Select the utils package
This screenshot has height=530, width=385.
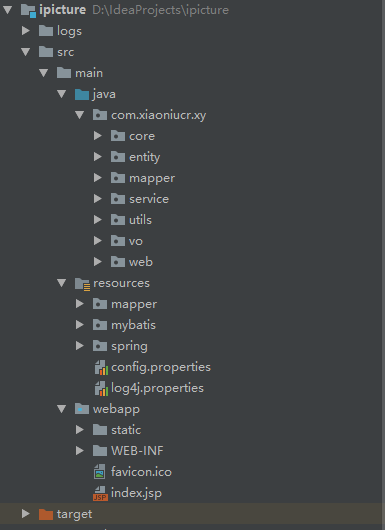point(140,220)
